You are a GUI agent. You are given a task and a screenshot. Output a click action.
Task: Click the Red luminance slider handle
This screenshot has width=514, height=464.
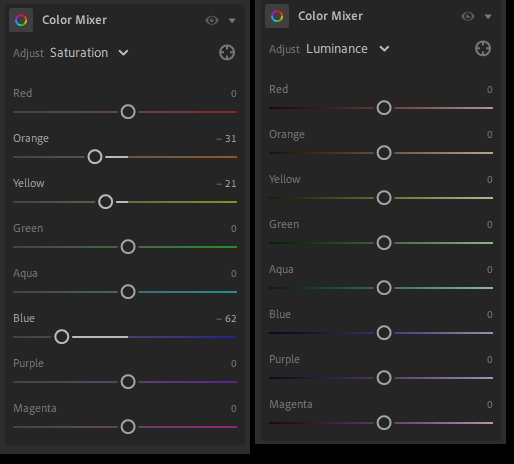coord(384,108)
